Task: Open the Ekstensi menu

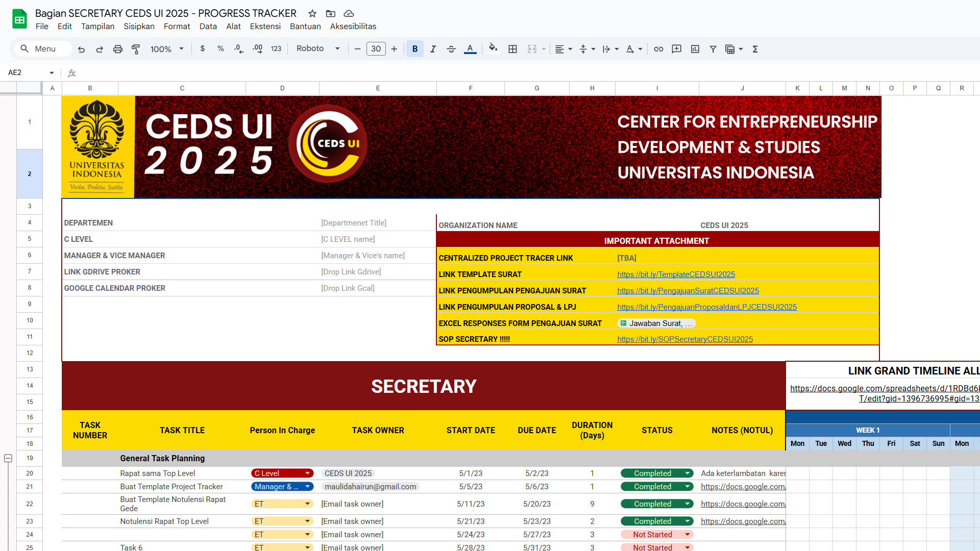Action: pos(265,27)
